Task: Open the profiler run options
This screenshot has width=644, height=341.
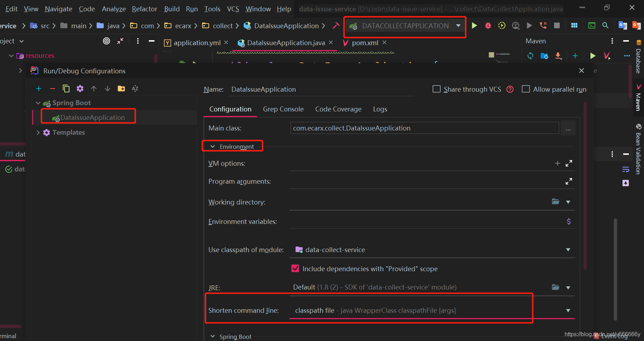Action: [x=516, y=25]
